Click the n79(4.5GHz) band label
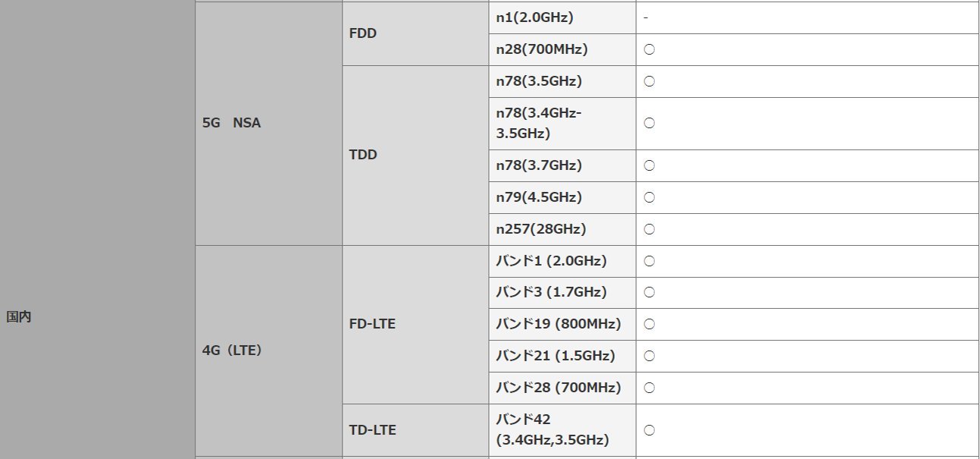Screen dimensions: 980x459 tap(539, 197)
